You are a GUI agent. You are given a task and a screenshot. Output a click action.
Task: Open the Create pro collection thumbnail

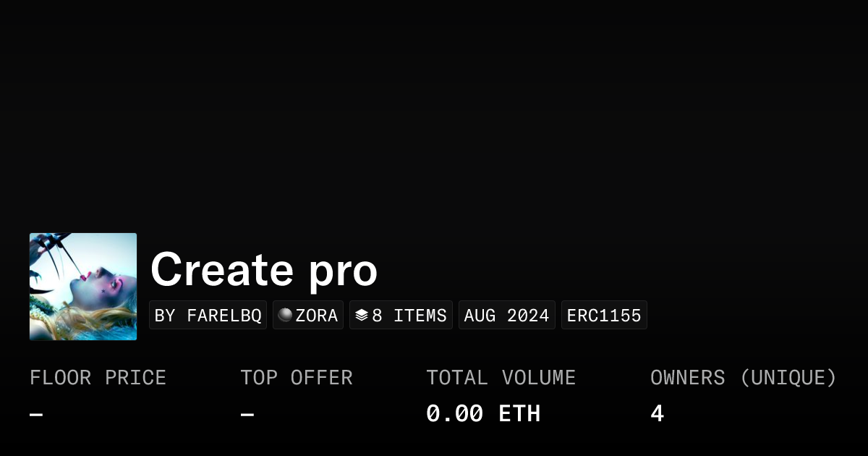pos(83,287)
